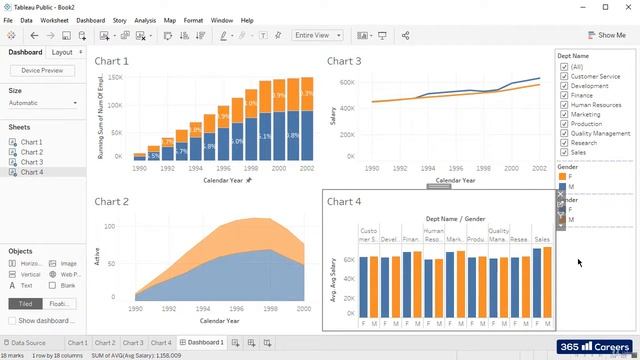Click the New Data Source icon
Image resolution: width=640 pixels, height=360 pixels.
82,36
